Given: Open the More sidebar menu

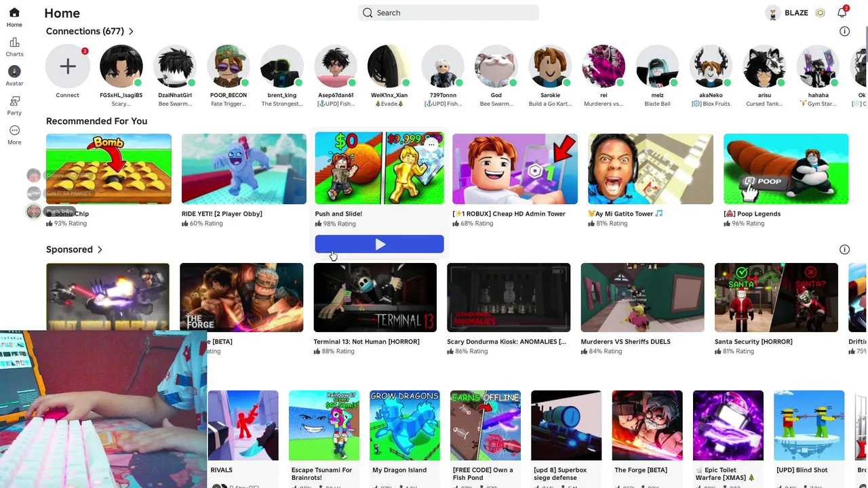Looking at the screenshot, I should pos(14,130).
